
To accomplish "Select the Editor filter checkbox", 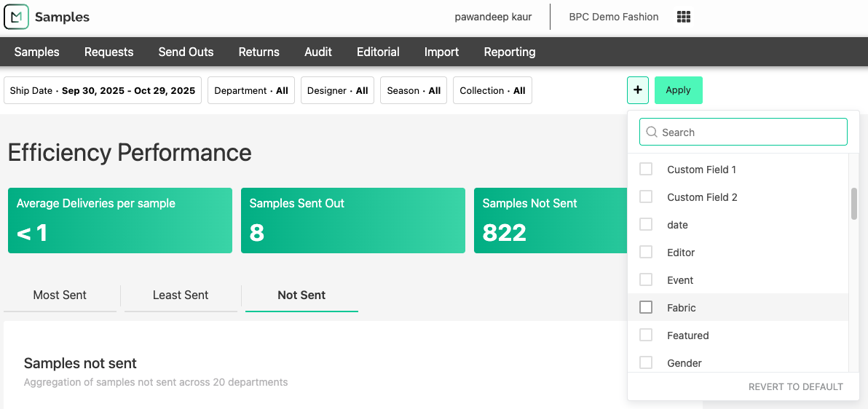I will 646,253.
